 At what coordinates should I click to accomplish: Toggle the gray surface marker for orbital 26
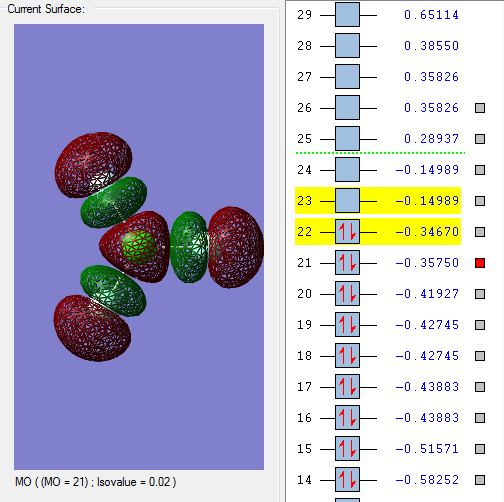[x=480, y=108]
